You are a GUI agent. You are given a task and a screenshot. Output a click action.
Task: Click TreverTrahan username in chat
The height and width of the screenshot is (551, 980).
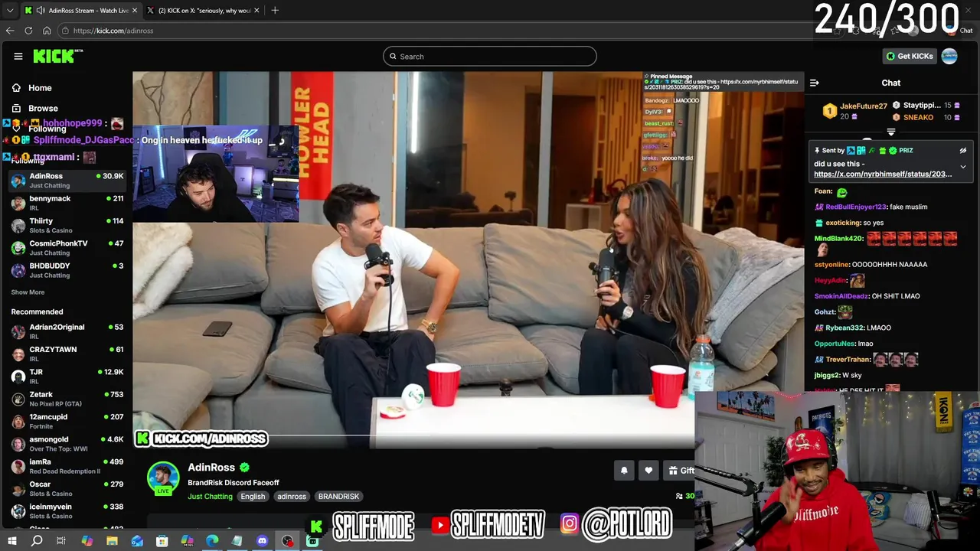848,360
